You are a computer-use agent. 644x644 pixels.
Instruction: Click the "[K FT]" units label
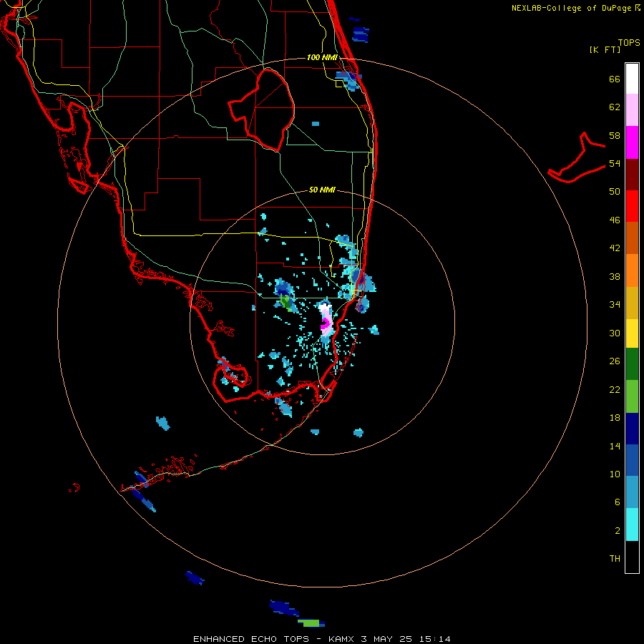click(605, 49)
